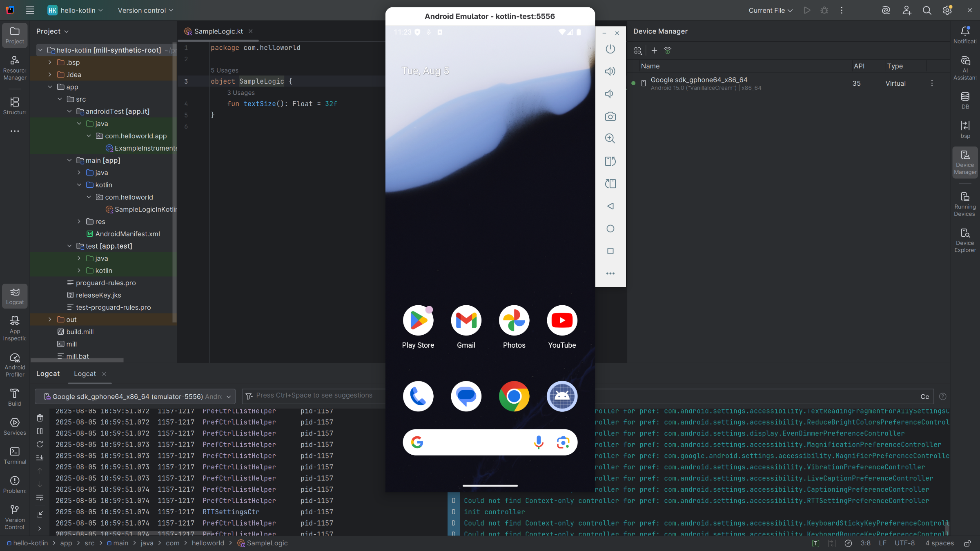Increase emulator volume
Screen dimensions: 980x551
pyautogui.click(x=610, y=71)
